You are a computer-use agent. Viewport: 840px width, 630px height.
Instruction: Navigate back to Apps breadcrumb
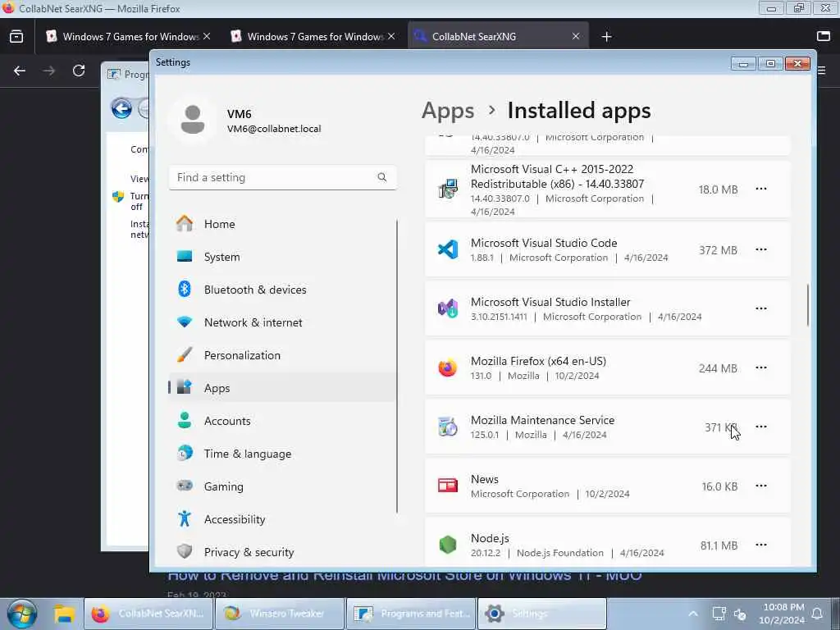(448, 111)
